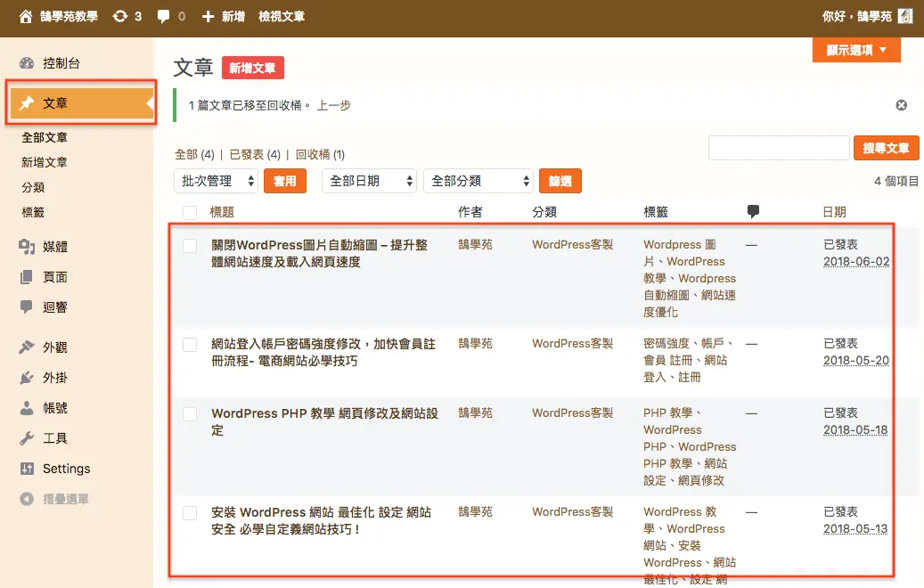The image size is (924, 588).
Task: Click the 媒體 media icon
Action: pos(27,247)
